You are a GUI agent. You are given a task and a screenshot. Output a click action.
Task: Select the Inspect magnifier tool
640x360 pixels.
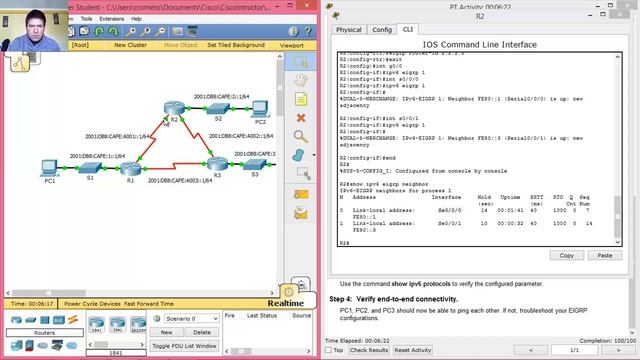(x=301, y=136)
